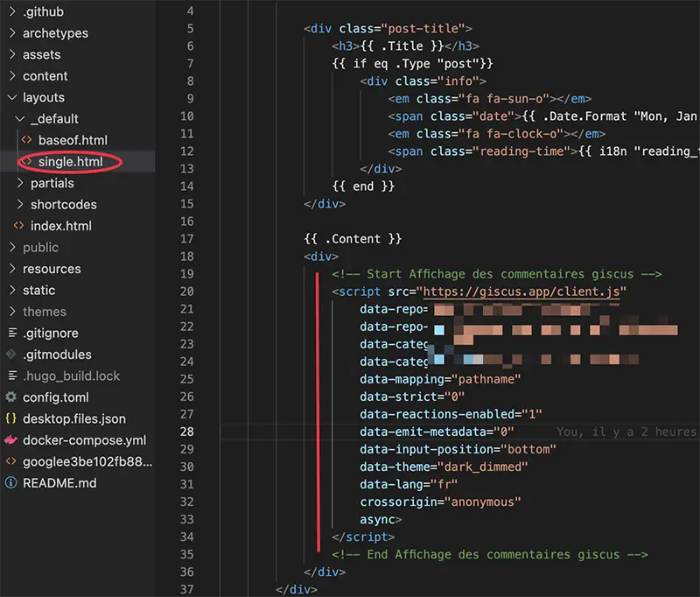This screenshot has height=597, width=700.
Task: Click the info icon of README.md
Action: click(11, 482)
